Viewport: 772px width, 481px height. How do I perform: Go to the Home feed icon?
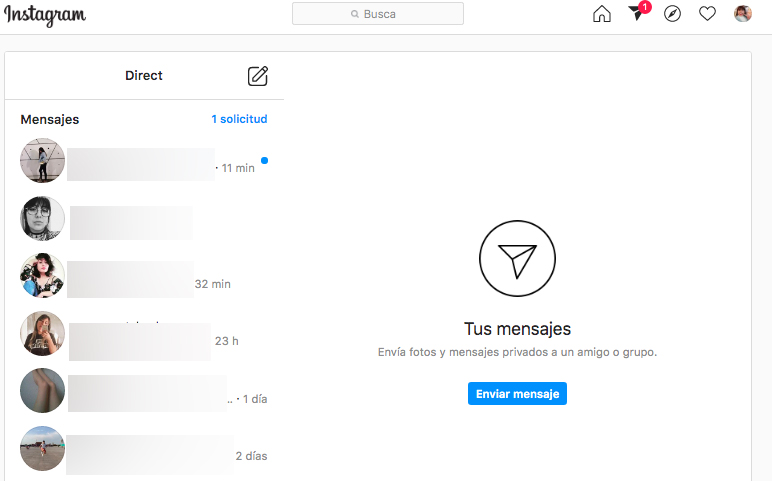601,14
